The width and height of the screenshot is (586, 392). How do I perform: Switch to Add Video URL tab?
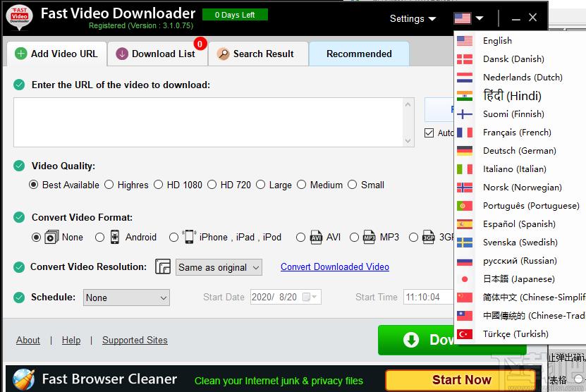[x=57, y=54]
